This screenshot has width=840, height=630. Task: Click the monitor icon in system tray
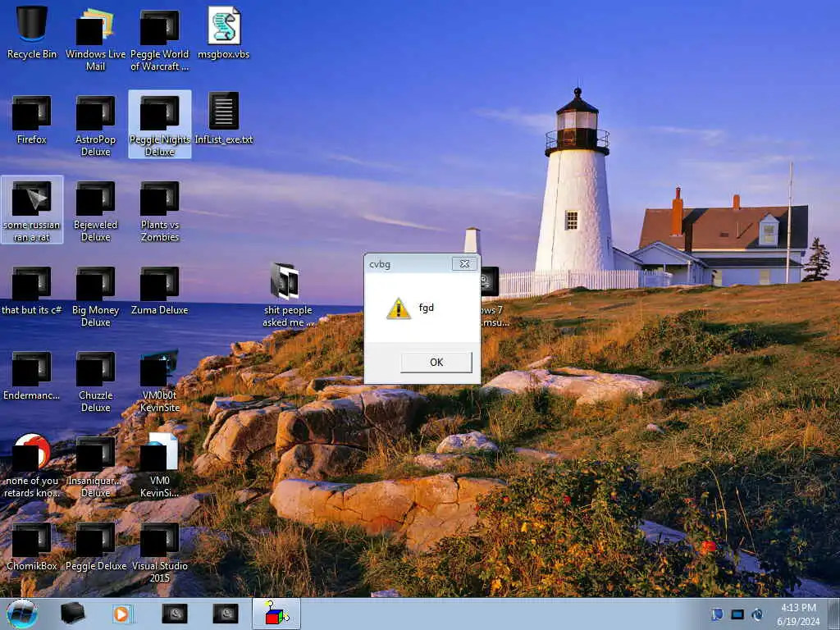737,614
